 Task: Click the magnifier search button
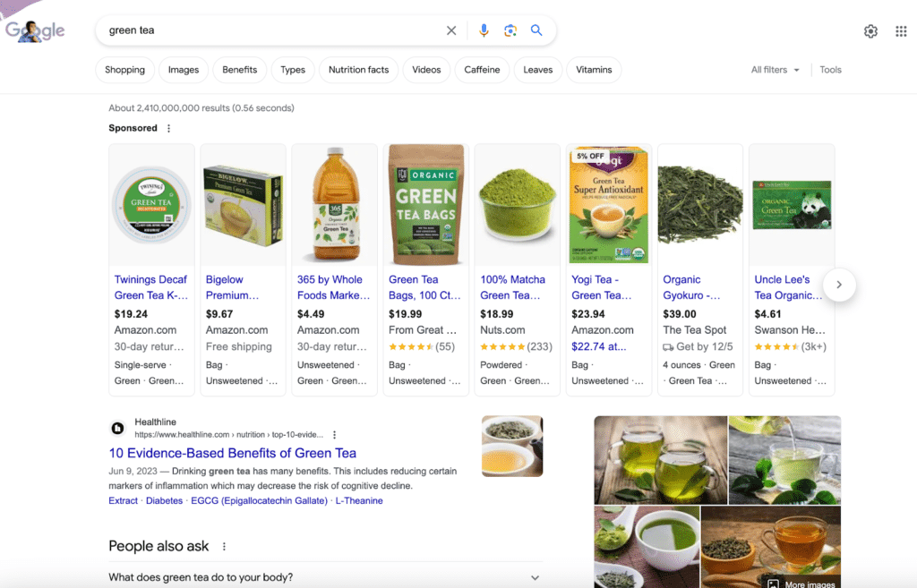click(536, 30)
